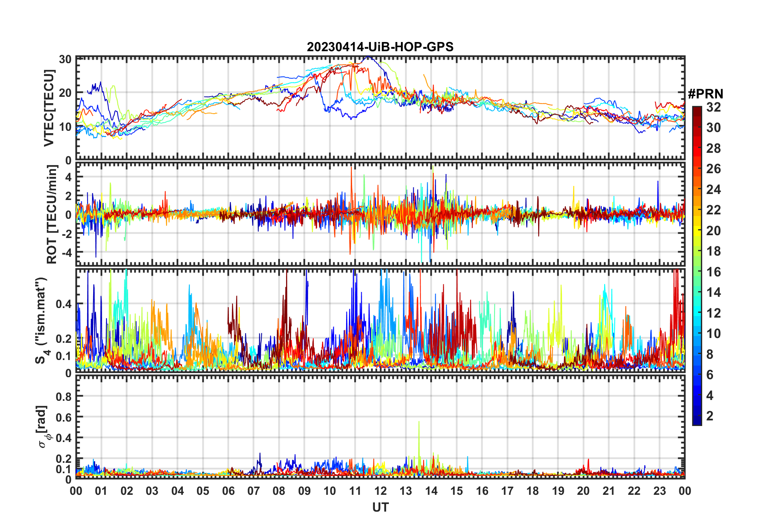Screen dimensions: 761x532
Task: Click VTEC y-axis tick 30
Action: coord(65,60)
